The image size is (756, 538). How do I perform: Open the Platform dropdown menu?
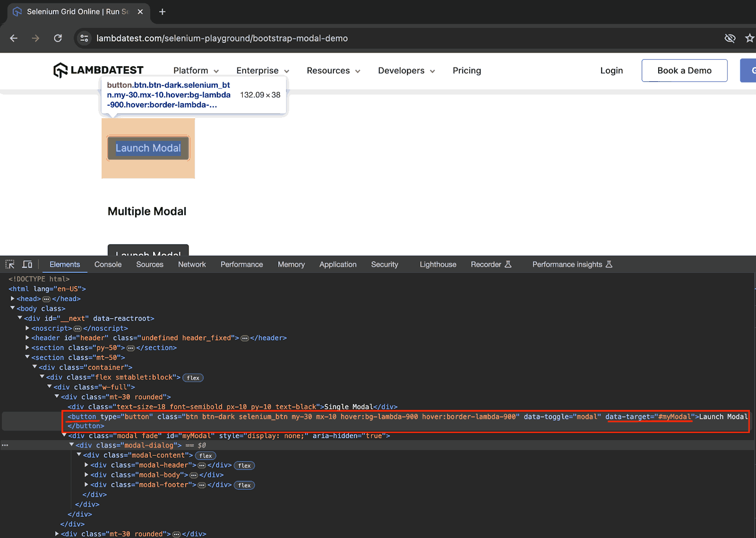(196, 70)
